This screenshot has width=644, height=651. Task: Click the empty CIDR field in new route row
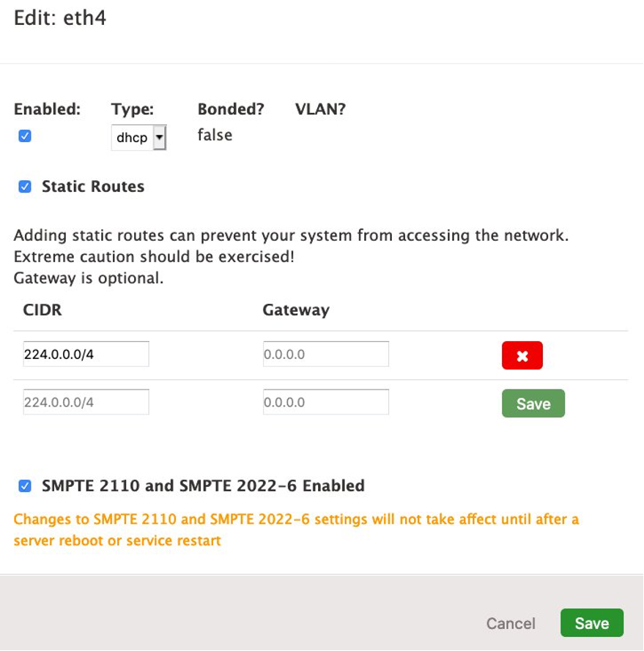(86, 401)
